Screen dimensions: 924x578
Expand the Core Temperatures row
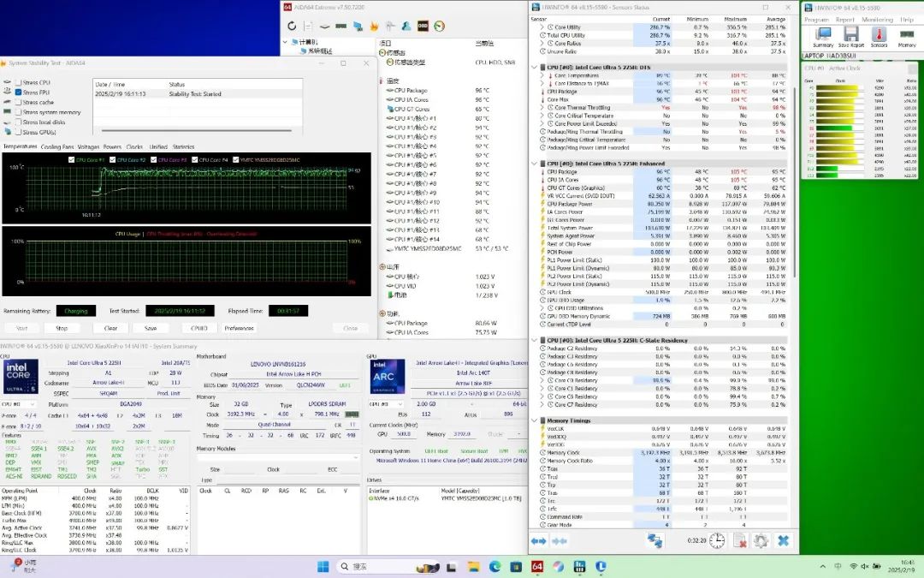pos(542,75)
